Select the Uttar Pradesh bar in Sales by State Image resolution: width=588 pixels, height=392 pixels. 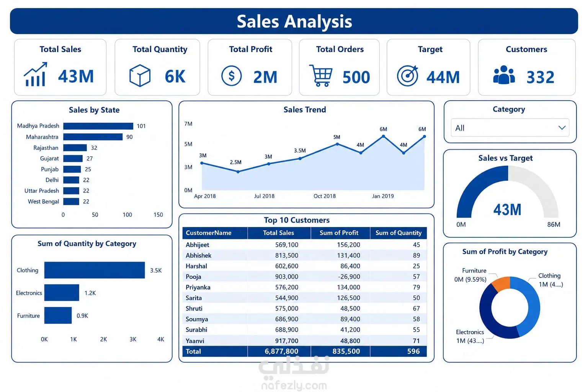pyautogui.click(x=71, y=191)
